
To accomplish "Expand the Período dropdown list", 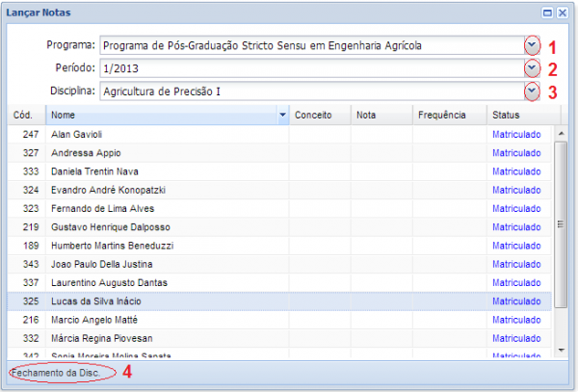I will pos(532,68).
